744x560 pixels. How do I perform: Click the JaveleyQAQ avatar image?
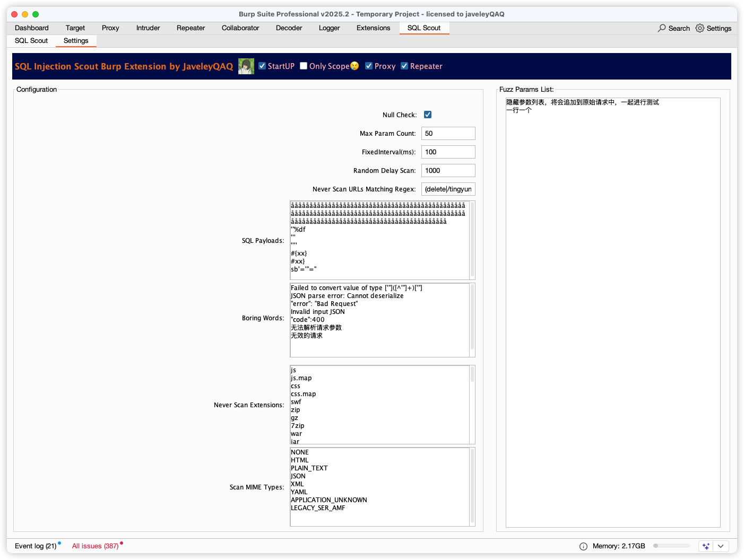coord(246,66)
